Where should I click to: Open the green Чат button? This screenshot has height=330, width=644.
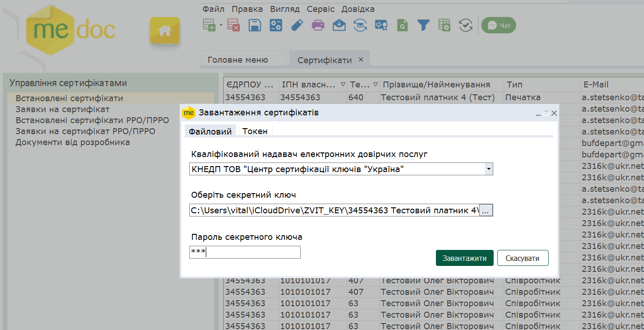pos(499,26)
